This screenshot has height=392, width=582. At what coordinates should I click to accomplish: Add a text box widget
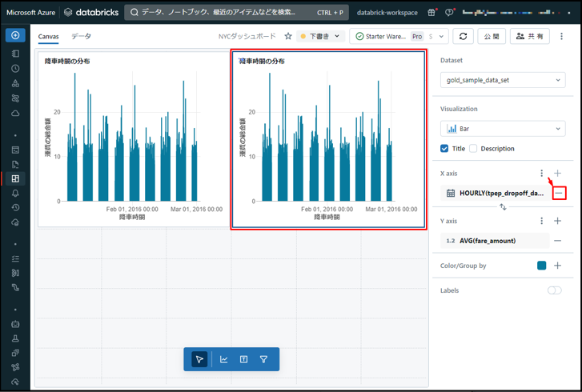pos(243,360)
